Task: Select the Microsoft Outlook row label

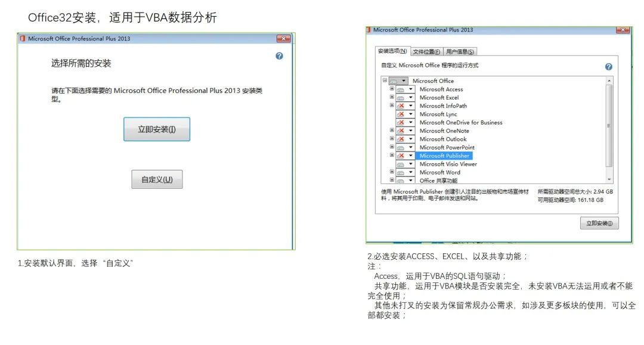Action: tap(442, 139)
